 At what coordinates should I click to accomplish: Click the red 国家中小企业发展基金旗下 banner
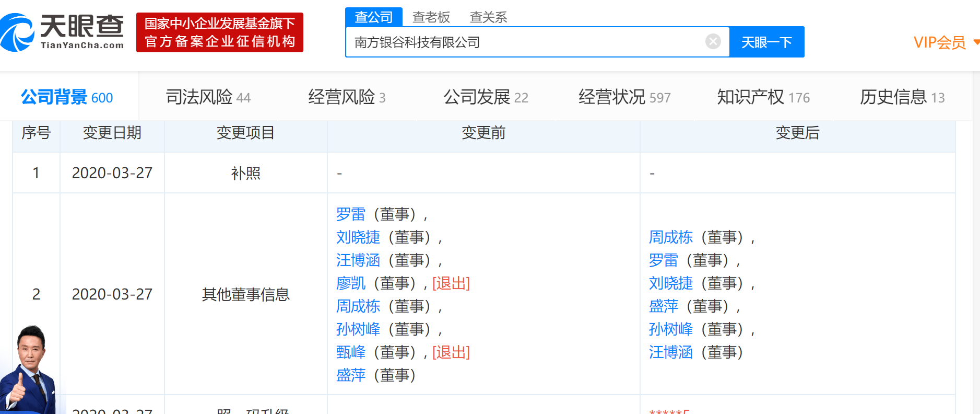coord(220,32)
